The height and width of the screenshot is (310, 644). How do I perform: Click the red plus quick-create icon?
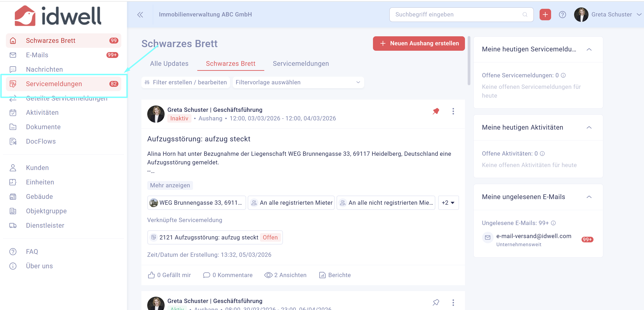coord(545,14)
